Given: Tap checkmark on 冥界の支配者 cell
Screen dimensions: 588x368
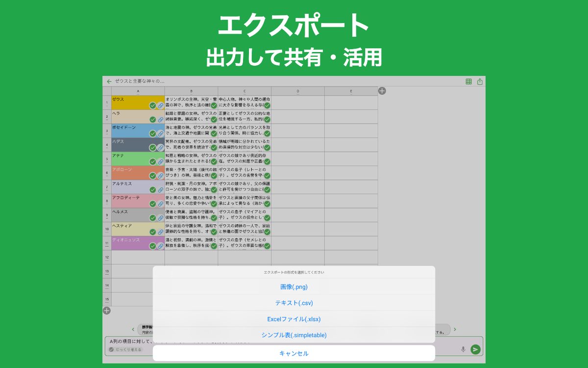Looking at the screenshot, I should pyautogui.click(x=214, y=147).
